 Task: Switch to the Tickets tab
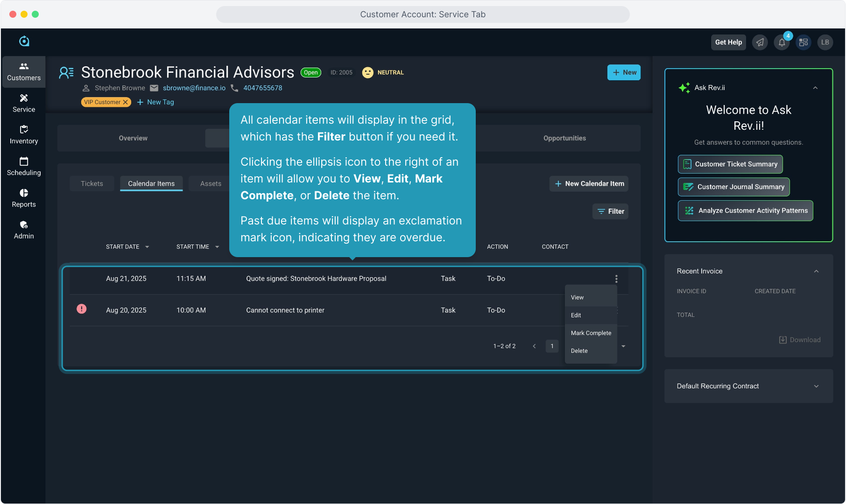point(92,184)
